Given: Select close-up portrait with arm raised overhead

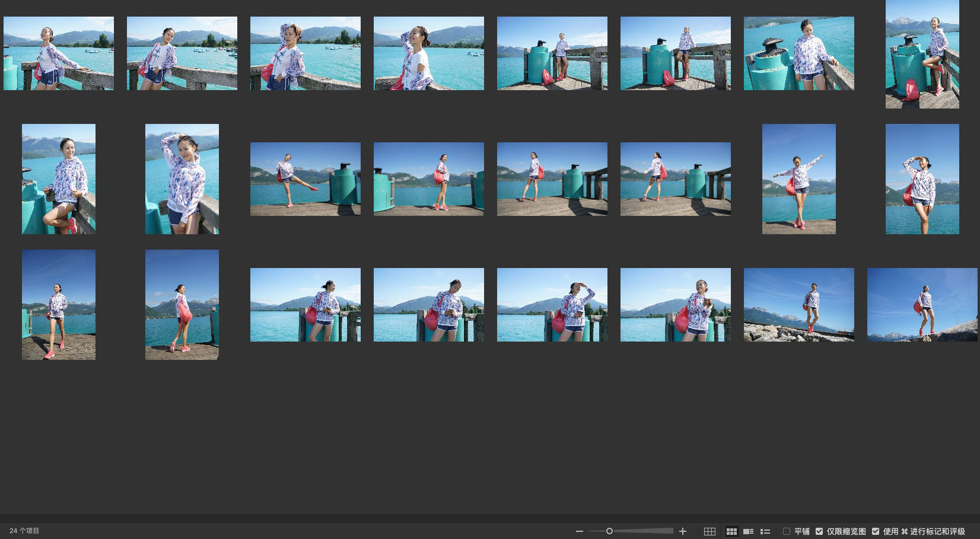Looking at the screenshot, I should tap(182, 178).
